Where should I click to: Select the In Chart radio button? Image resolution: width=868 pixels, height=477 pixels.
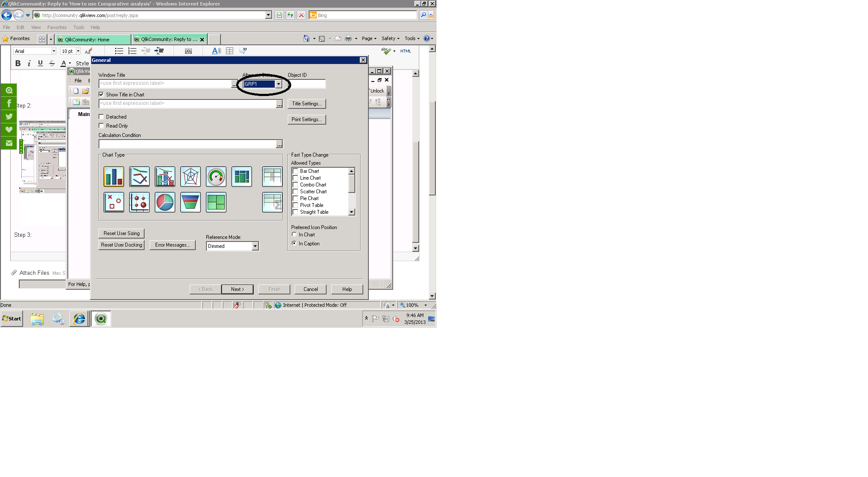(294, 234)
